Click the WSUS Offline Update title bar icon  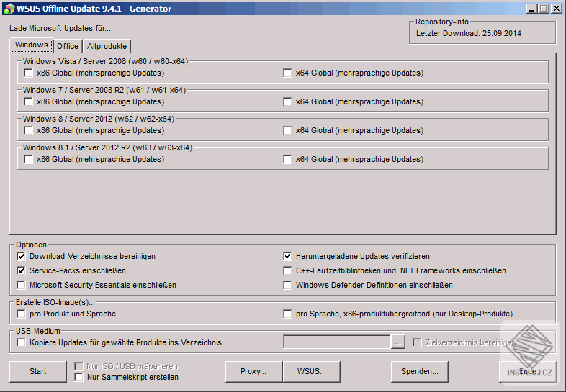point(9,9)
